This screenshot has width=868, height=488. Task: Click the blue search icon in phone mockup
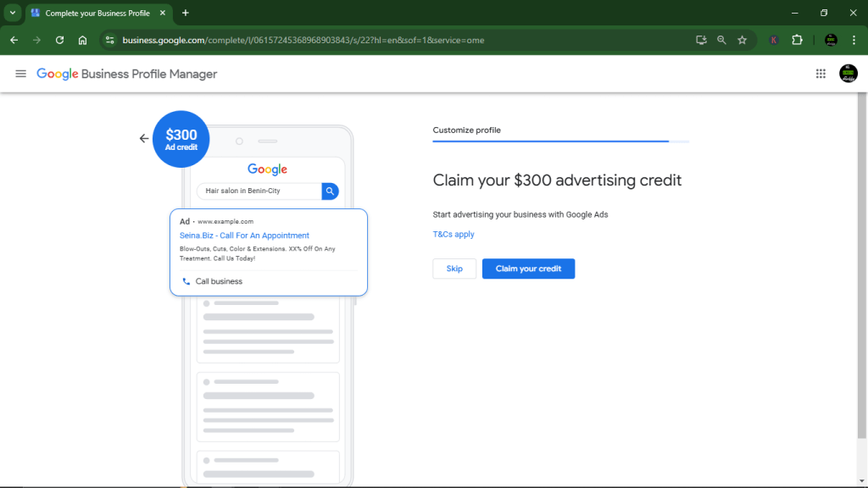pyautogui.click(x=330, y=191)
